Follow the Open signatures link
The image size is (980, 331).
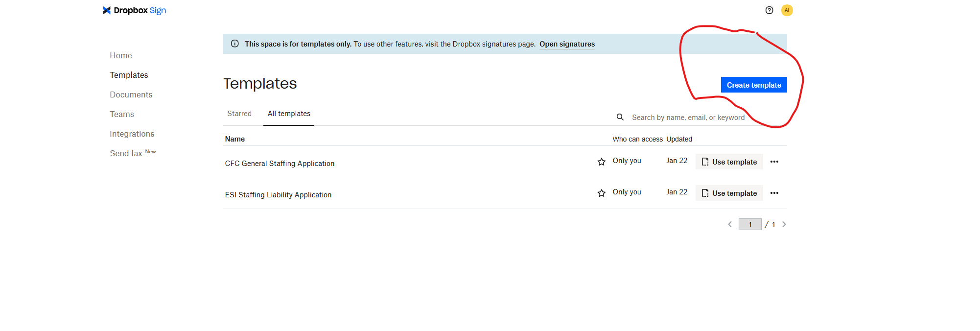(x=567, y=44)
